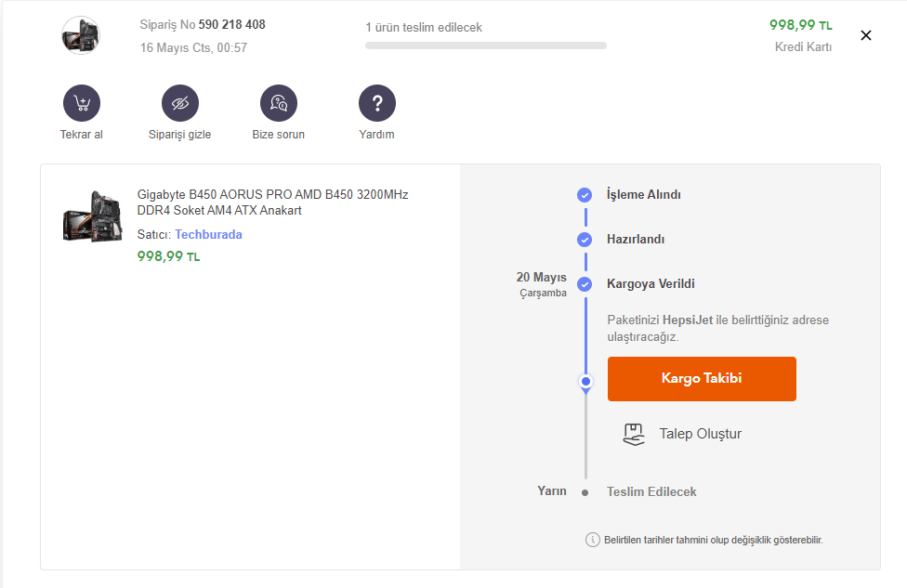Viewport: 907px width, 588px height.
Task: Click the İşleme Alındı checkmark step
Action: [585, 195]
